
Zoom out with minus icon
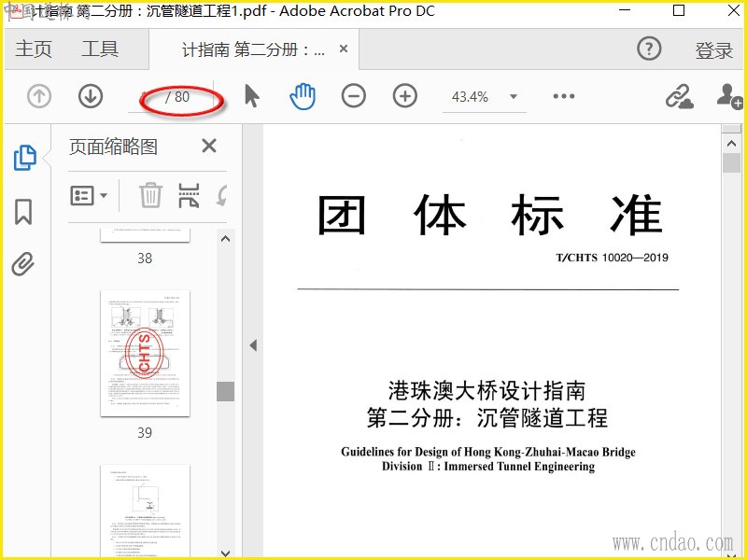pyautogui.click(x=354, y=96)
